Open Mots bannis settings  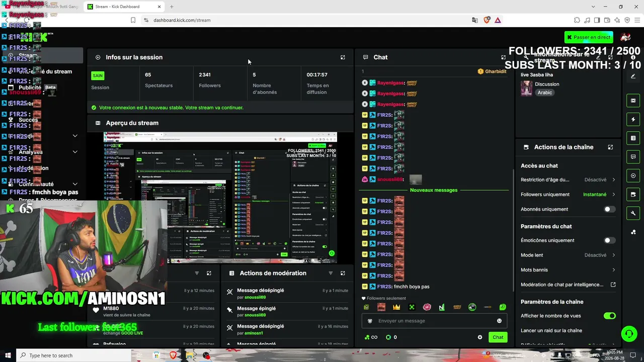pyautogui.click(x=568, y=270)
